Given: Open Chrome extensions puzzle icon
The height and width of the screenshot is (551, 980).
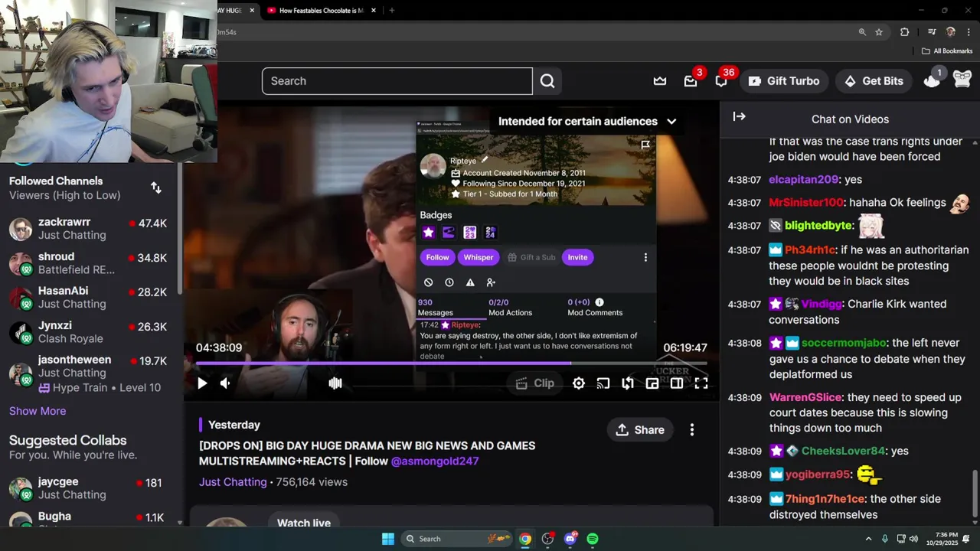Looking at the screenshot, I should tap(905, 32).
